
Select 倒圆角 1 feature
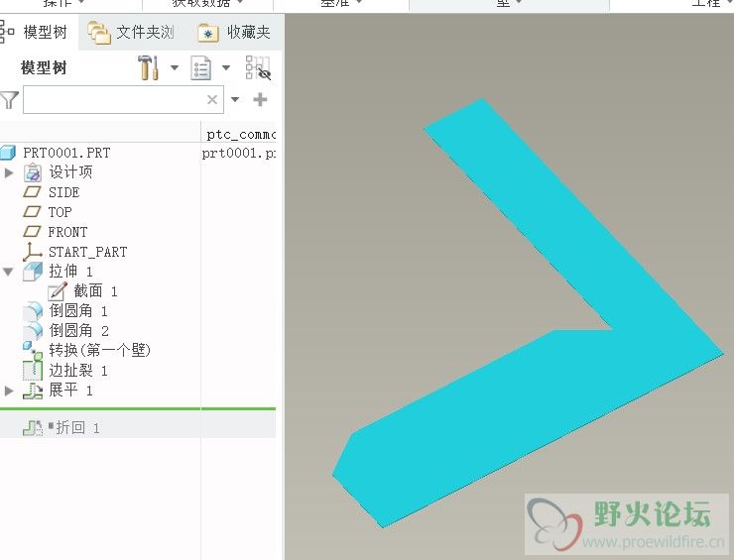pyautogui.click(x=78, y=311)
